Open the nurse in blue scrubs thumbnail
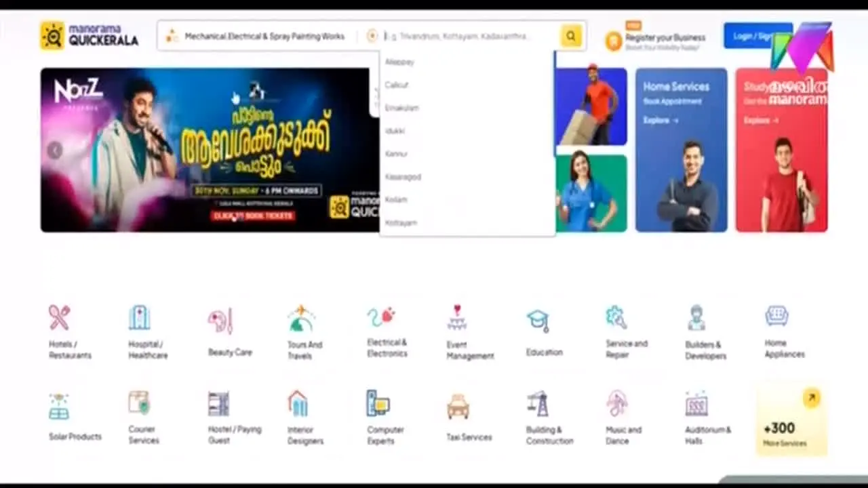The height and width of the screenshot is (488, 868). pos(591,193)
